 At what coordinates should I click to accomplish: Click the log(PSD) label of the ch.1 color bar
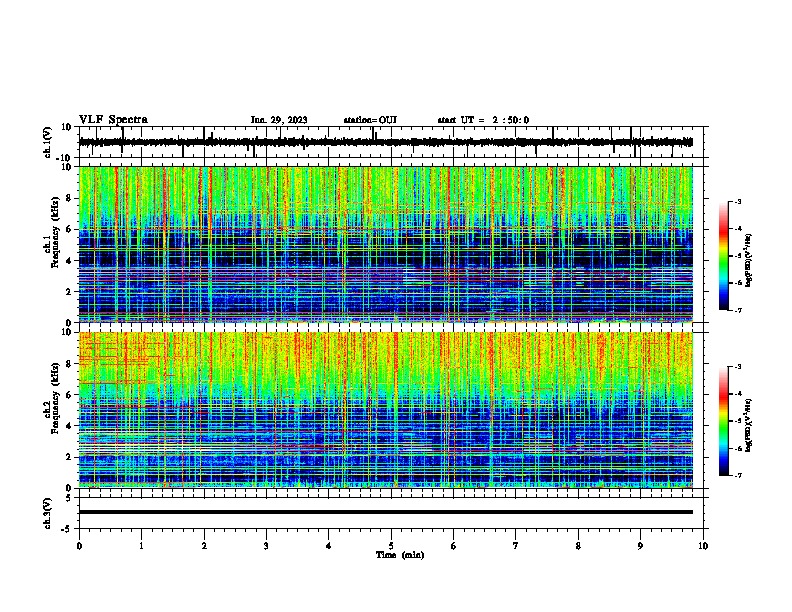coord(748,260)
